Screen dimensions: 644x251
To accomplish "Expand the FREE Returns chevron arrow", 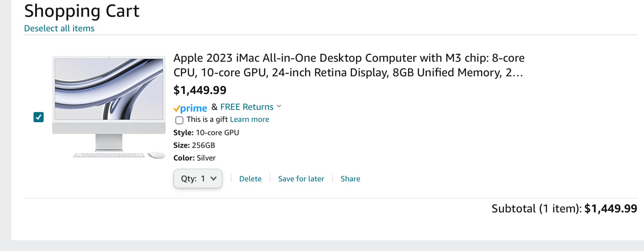I will coord(279,106).
